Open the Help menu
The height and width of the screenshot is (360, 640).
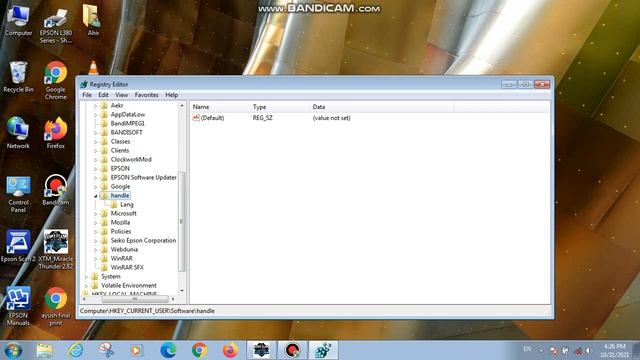point(171,95)
